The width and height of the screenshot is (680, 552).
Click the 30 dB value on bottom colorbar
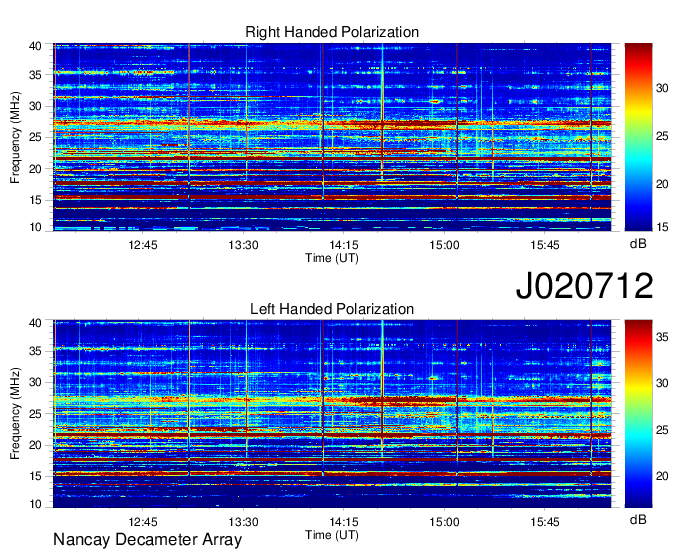click(662, 383)
